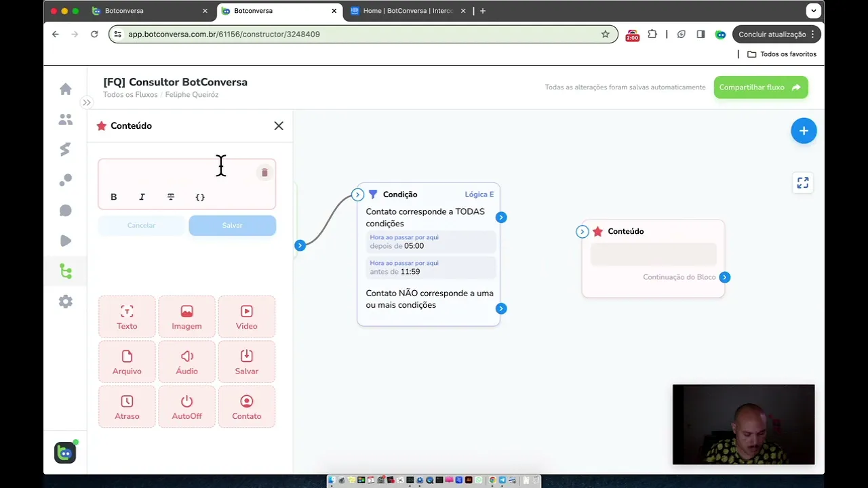Open the chat bubble sidebar icon
868x488 pixels.
click(66, 211)
